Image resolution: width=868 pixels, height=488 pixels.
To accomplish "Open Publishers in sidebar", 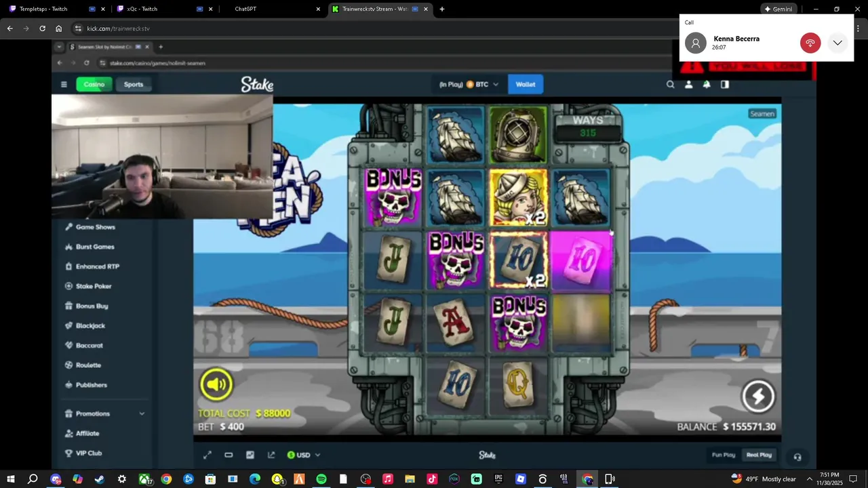I will [x=91, y=385].
